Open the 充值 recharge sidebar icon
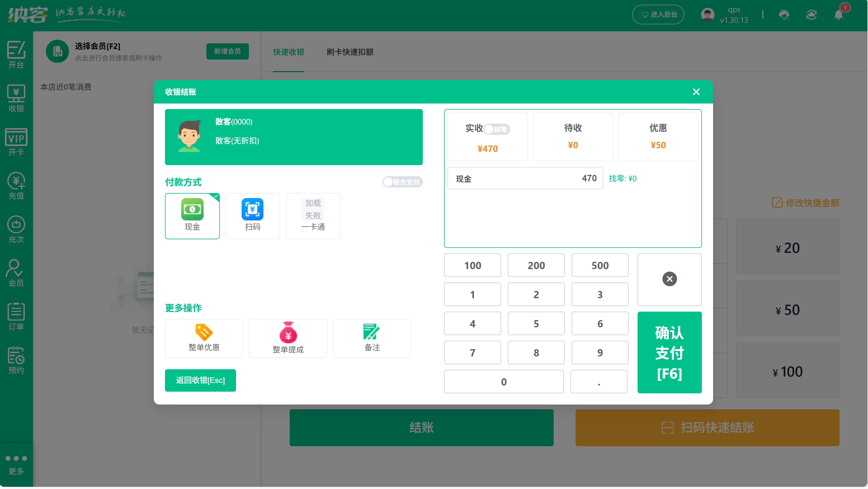The height and width of the screenshot is (489, 868). click(16, 185)
